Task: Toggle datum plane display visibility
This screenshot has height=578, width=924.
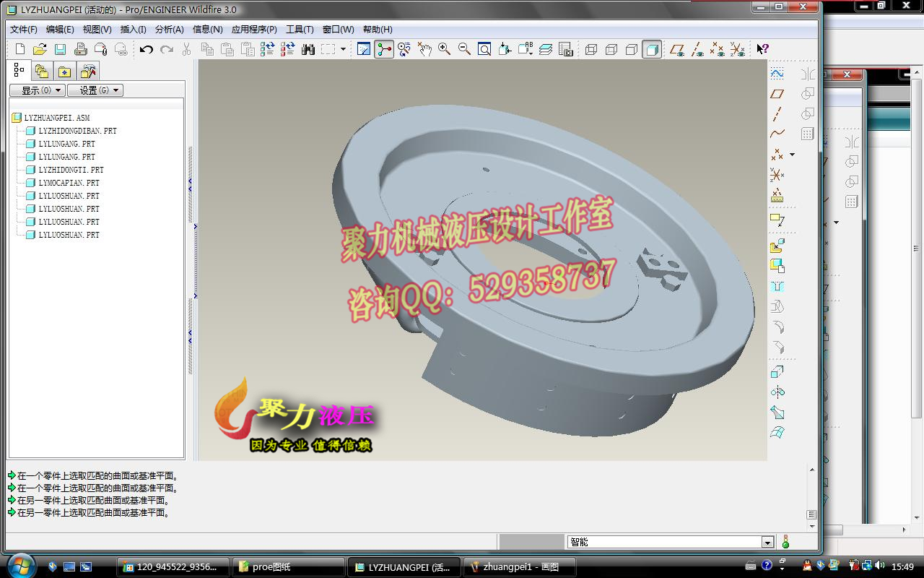Action: pyautogui.click(x=677, y=49)
